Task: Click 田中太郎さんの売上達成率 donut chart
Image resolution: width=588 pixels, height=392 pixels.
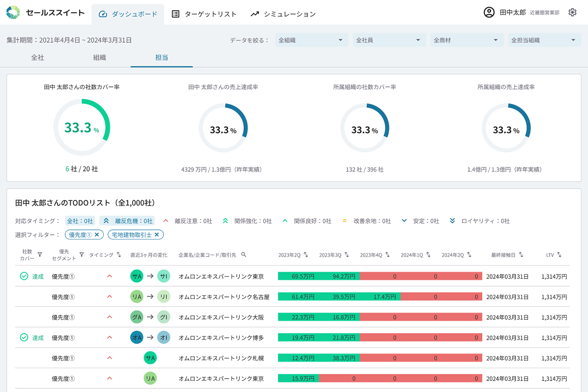Action: click(223, 128)
